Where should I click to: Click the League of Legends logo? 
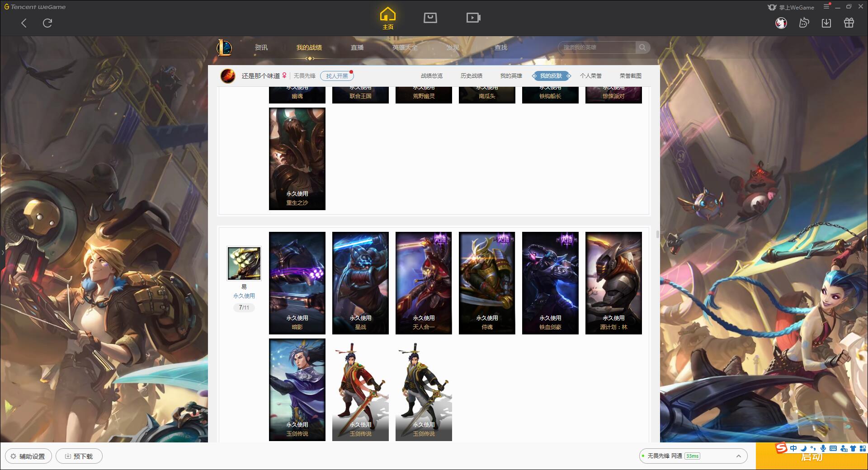point(224,47)
